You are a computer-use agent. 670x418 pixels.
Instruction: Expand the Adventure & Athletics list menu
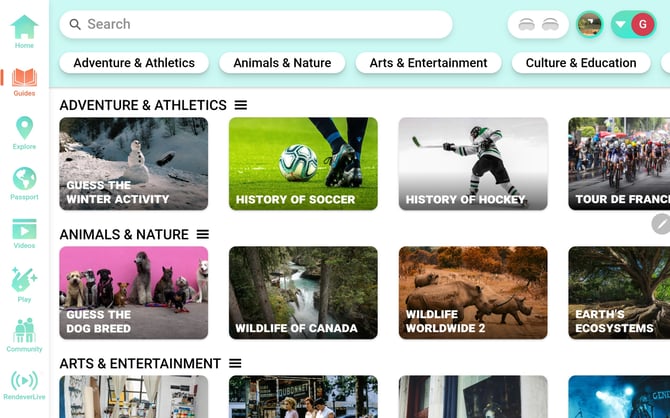[x=241, y=105]
